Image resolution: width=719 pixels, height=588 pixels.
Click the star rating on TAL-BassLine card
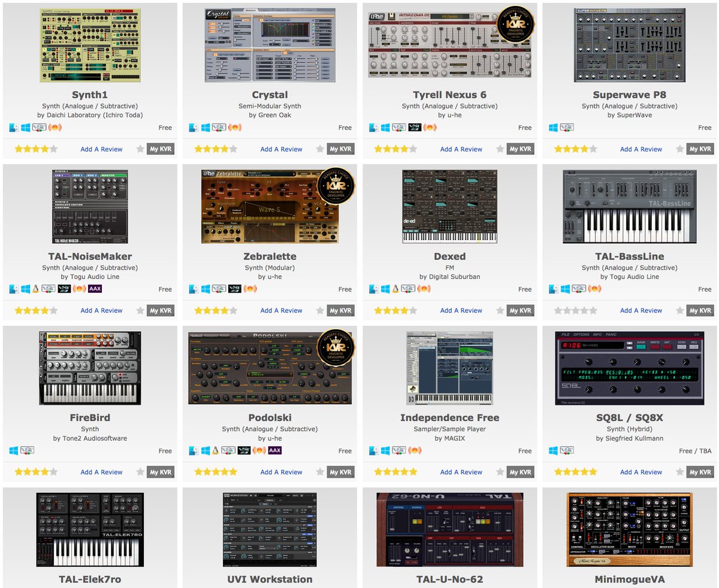tap(575, 310)
